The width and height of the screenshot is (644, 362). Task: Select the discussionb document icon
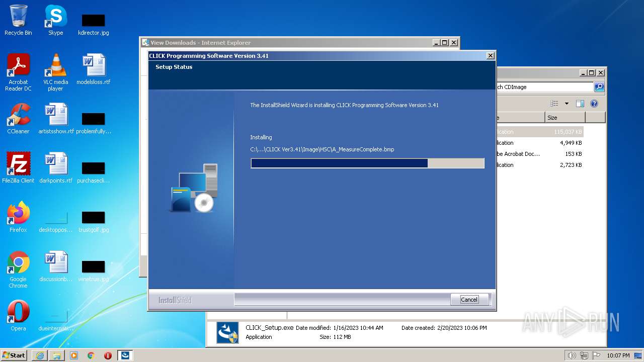(x=56, y=266)
